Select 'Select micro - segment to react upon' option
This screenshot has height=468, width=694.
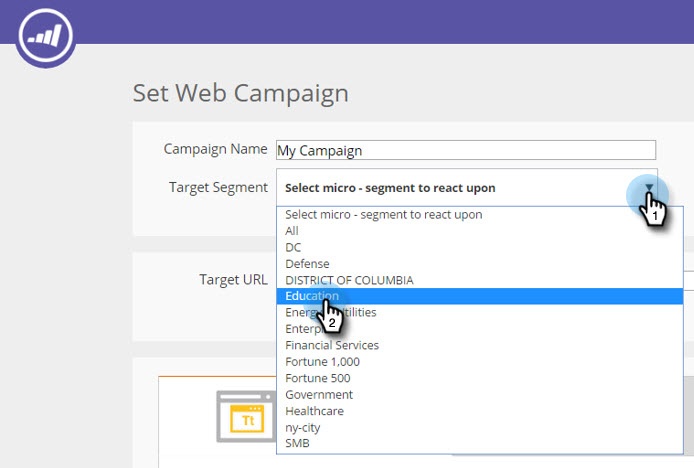pyautogui.click(x=383, y=215)
